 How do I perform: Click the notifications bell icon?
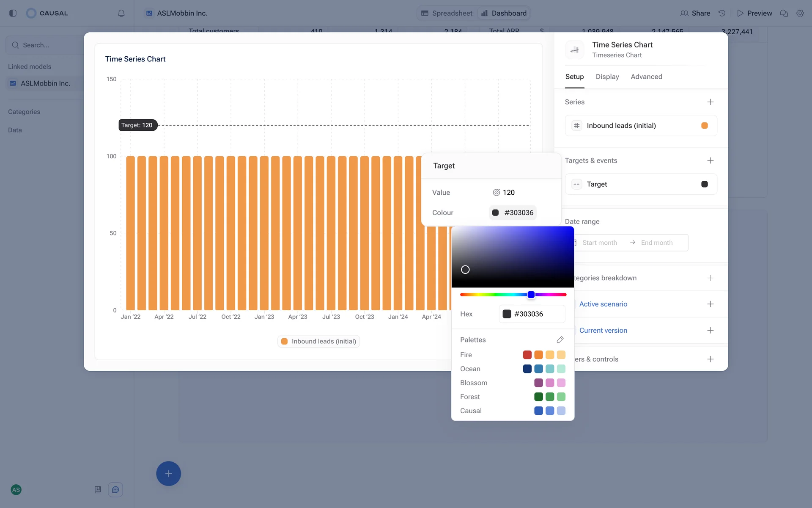[121, 13]
